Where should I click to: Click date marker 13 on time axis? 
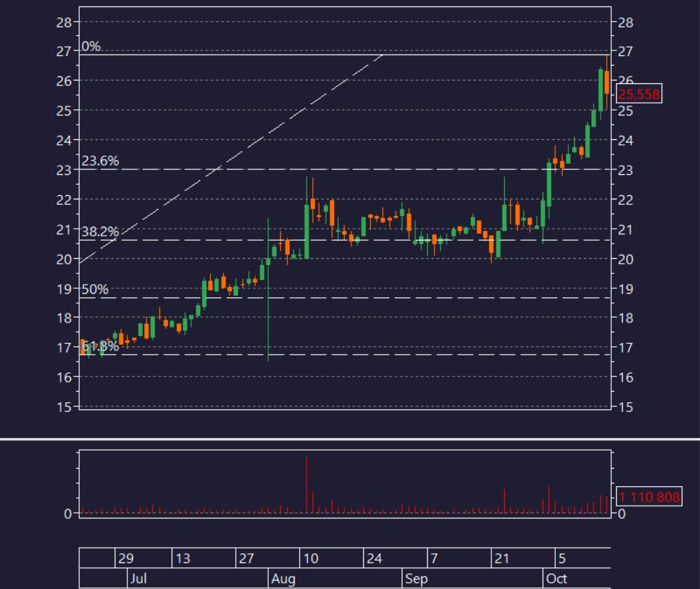(x=183, y=558)
